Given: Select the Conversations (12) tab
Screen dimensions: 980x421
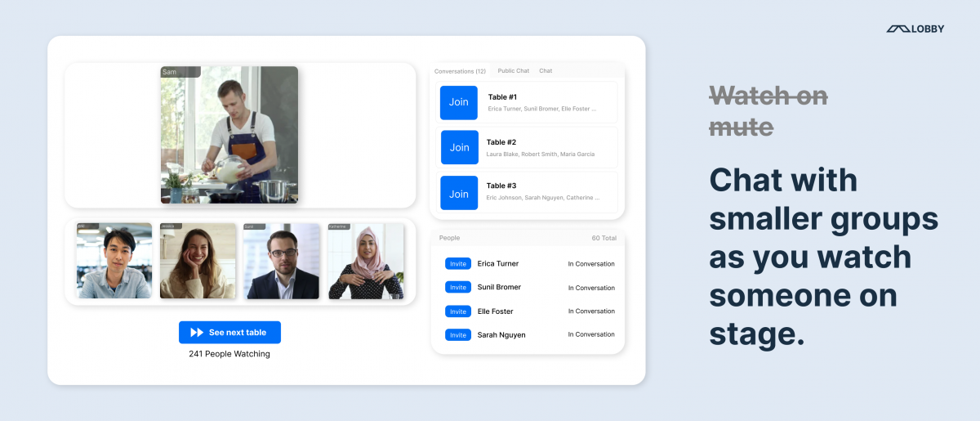Looking at the screenshot, I should (460, 71).
